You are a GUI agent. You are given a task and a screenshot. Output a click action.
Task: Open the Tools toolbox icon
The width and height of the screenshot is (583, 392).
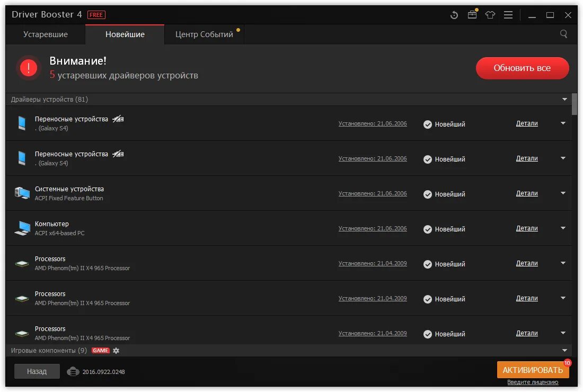pyautogui.click(x=472, y=14)
